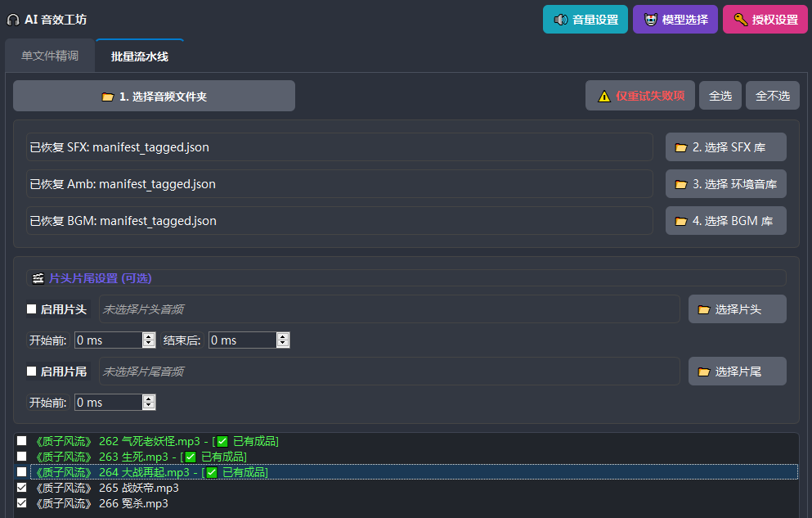Enable the 启用片头 checkbox
This screenshot has height=518, width=812.
pyautogui.click(x=32, y=309)
